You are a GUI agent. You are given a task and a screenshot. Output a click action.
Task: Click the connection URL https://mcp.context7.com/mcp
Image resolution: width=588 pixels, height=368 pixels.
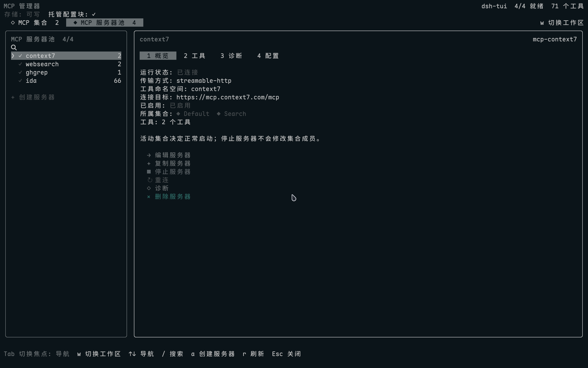[228, 97]
